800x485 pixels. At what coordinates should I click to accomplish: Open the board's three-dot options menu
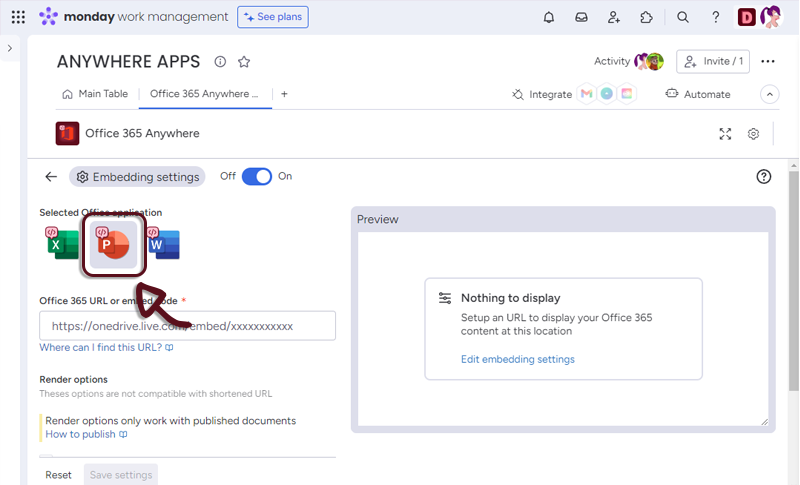(x=768, y=61)
